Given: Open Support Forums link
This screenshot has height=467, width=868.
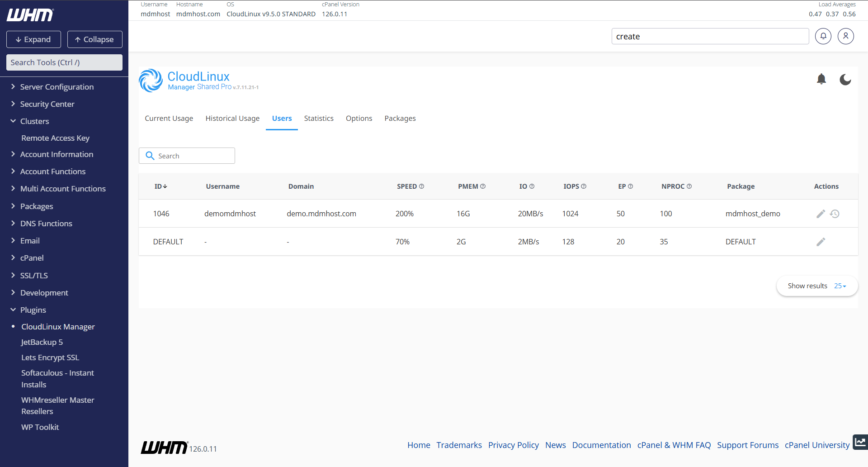Looking at the screenshot, I should click(x=748, y=445).
